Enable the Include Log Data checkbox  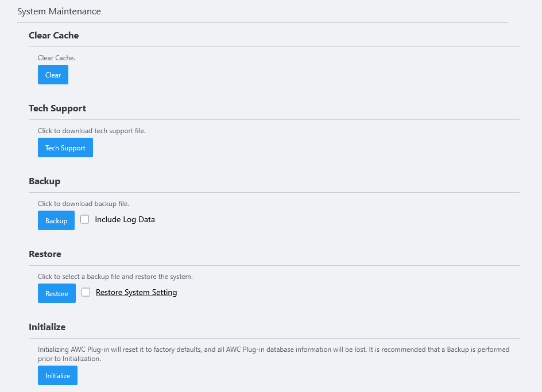coord(85,219)
